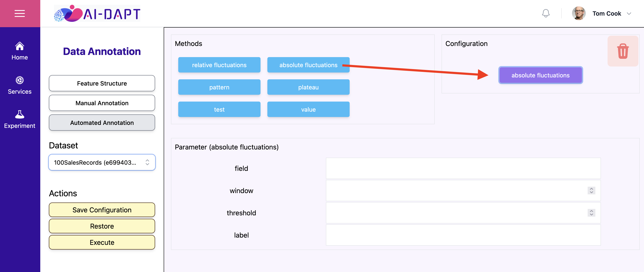Switch to Manual Annotation tab
This screenshot has height=272, width=644.
pyautogui.click(x=102, y=103)
